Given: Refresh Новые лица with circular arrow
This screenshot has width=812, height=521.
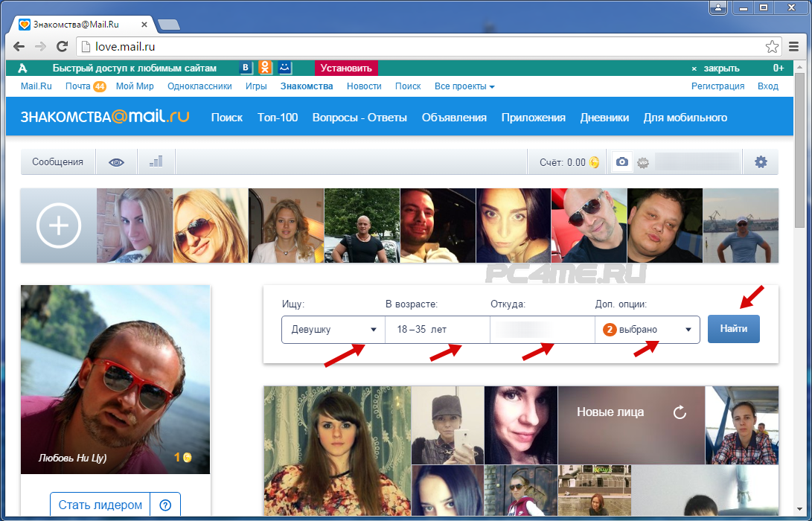Looking at the screenshot, I should [680, 412].
